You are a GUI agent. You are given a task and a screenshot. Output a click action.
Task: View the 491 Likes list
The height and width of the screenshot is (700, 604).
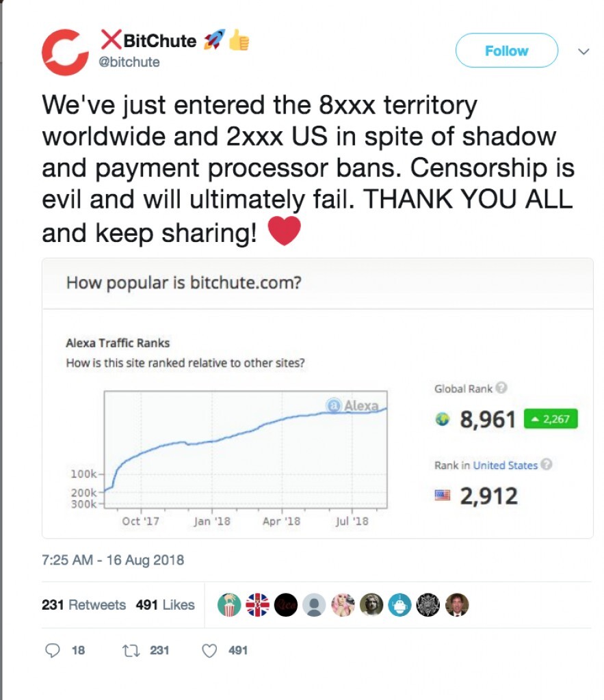(x=165, y=604)
